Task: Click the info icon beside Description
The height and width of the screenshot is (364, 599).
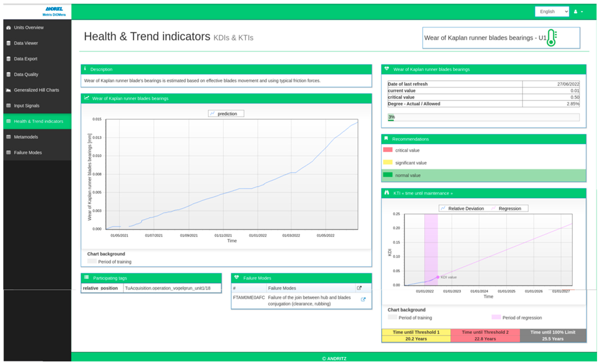Action: tap(85, 69)
